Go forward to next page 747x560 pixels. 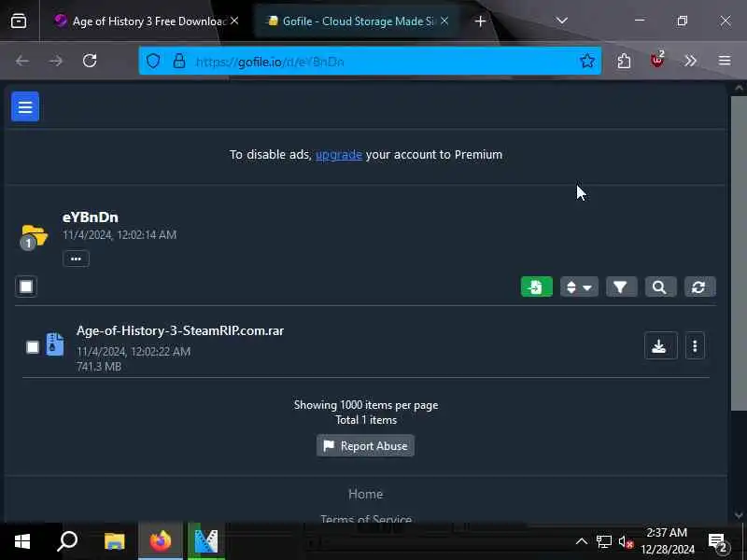point(56,61)
